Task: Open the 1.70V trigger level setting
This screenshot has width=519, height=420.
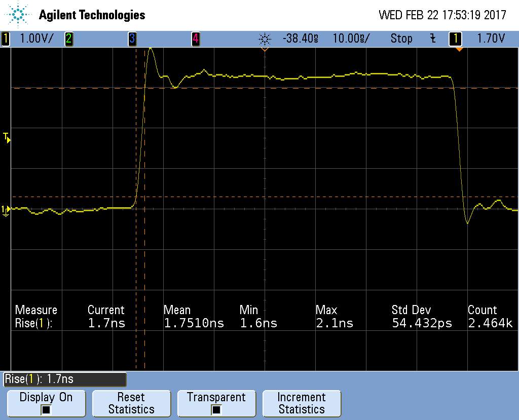Action: pos(491,39)
